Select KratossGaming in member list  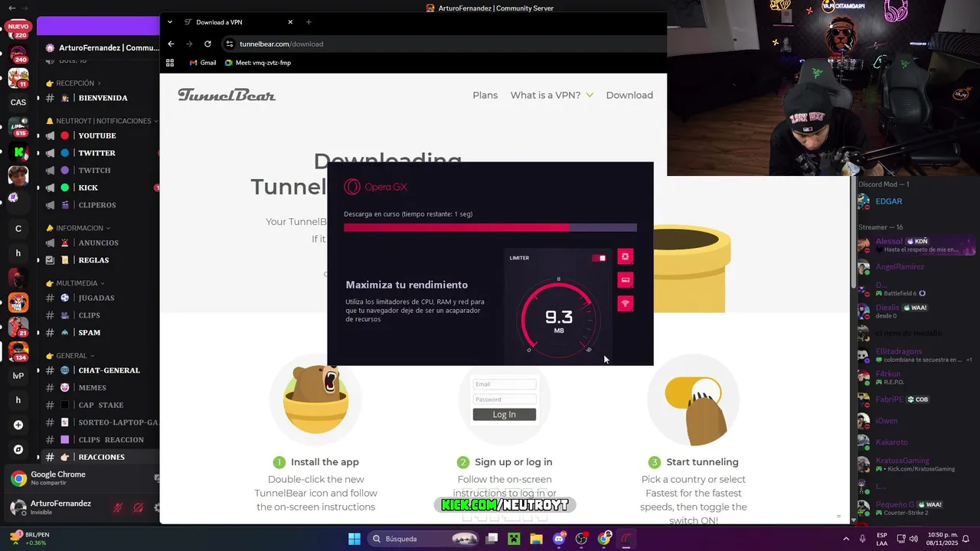[907, 464]
